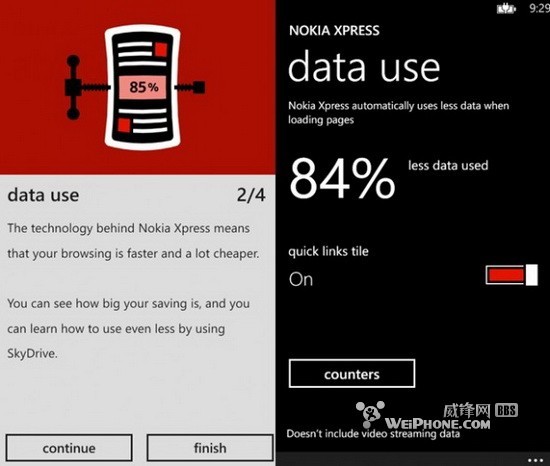The width and height of the screenshot is (550, 466).
Task: Tap the quick links tile label
Action: 328,251
